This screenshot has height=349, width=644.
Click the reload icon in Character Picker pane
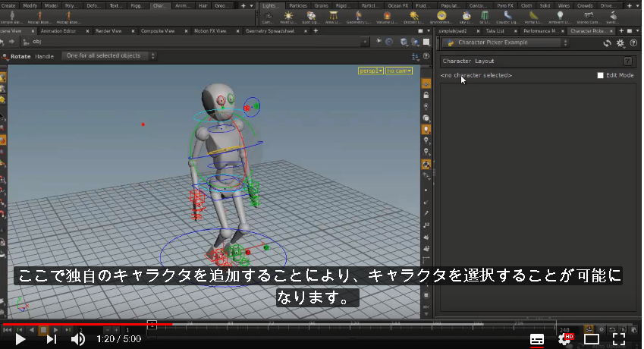click(x=607, y=42)
